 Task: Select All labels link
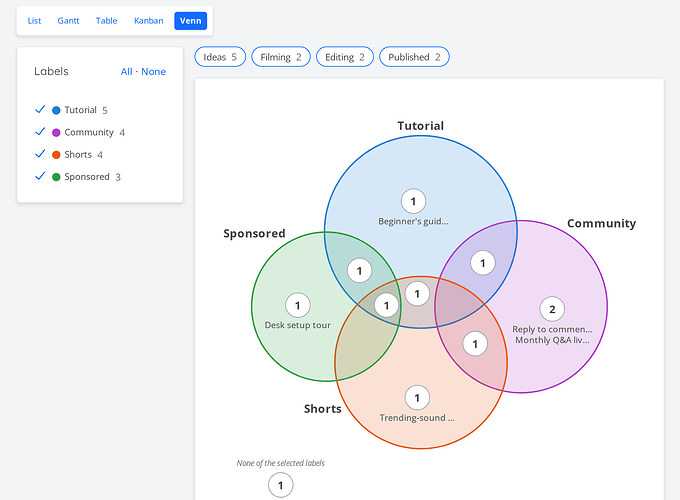coord(127,72)
